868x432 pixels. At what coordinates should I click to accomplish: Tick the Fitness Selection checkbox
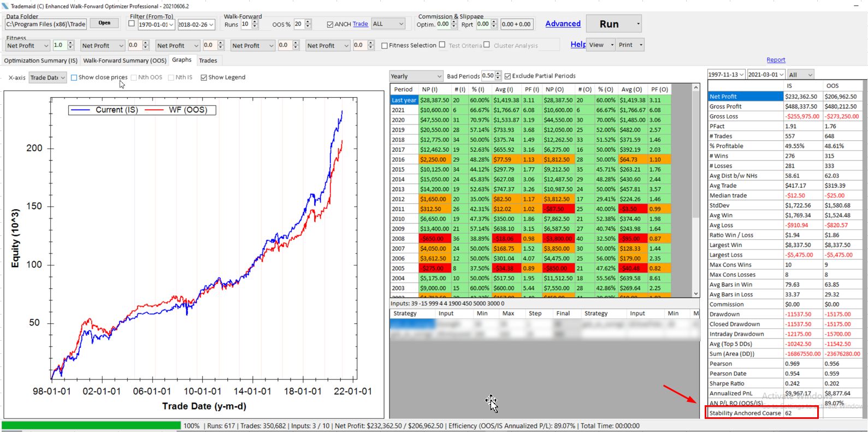pyautogui.click(x=385, y=46)
